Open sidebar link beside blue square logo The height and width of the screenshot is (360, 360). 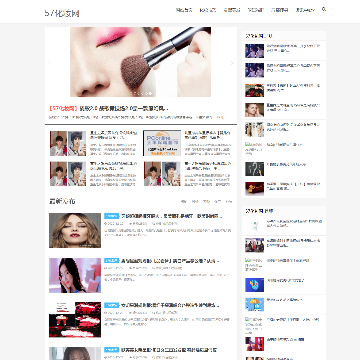(285, 280)
